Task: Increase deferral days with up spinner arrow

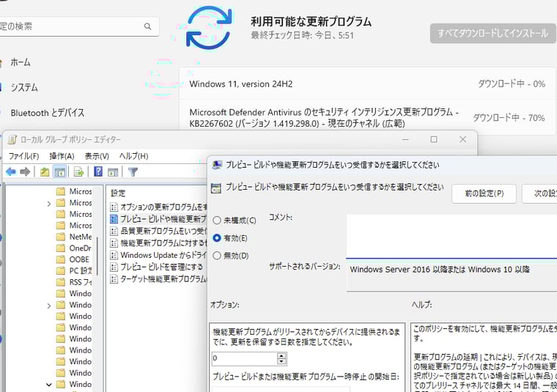Action: (x=281, y=356)
